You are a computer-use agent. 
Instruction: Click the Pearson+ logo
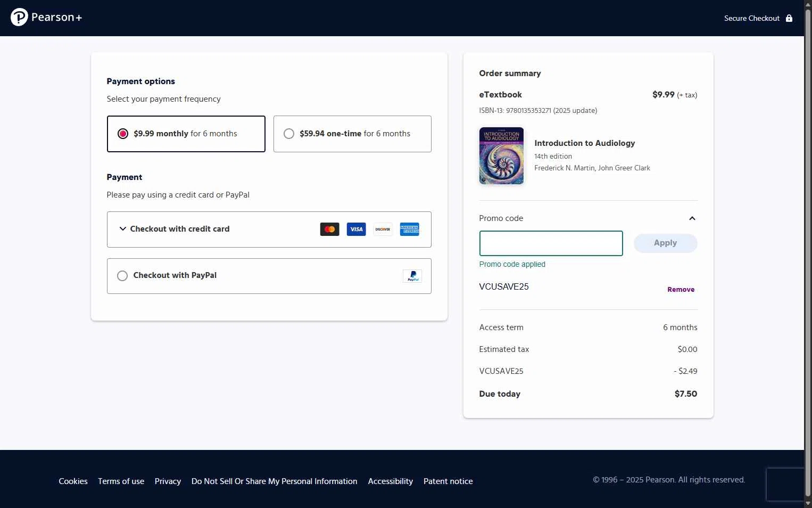(46, 18)
